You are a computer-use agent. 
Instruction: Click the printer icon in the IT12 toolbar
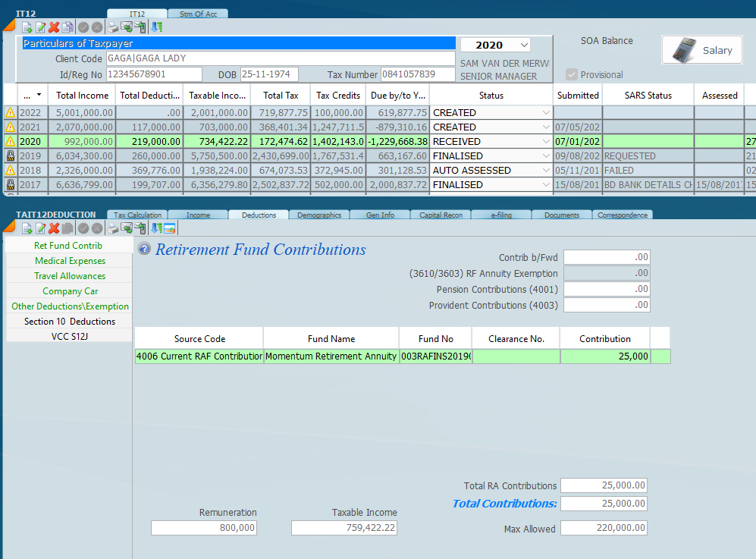click(113, 27)
